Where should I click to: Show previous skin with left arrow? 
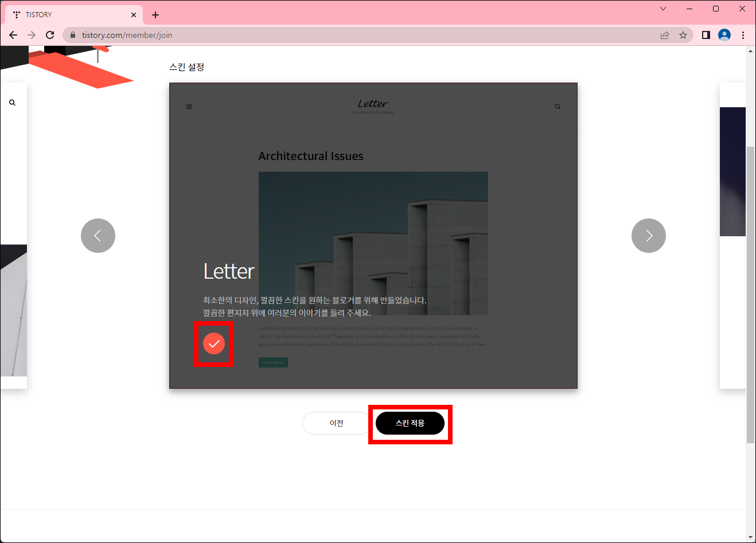click(98, 236)
